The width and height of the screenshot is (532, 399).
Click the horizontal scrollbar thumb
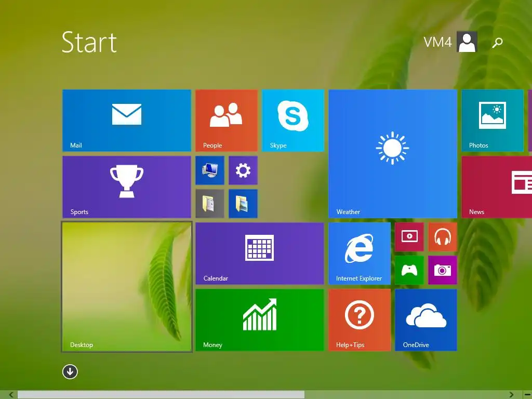pyautogui.click(x=161, y=395)
